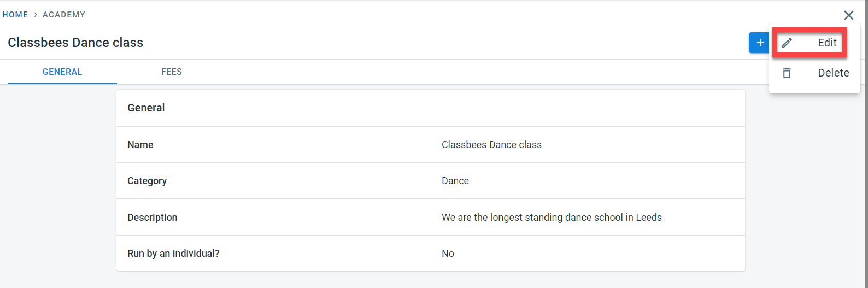Go to HOME via breadcrumb link
Image resolution: width=868 pixels, height=288 pixels.
(15, 15)
